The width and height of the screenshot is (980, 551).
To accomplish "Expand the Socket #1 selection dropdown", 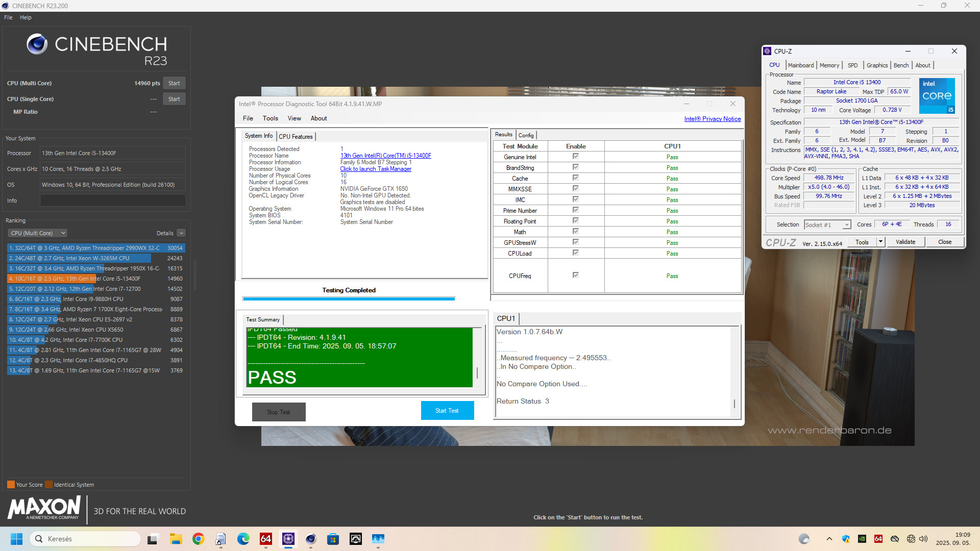I will pos(846,225).
